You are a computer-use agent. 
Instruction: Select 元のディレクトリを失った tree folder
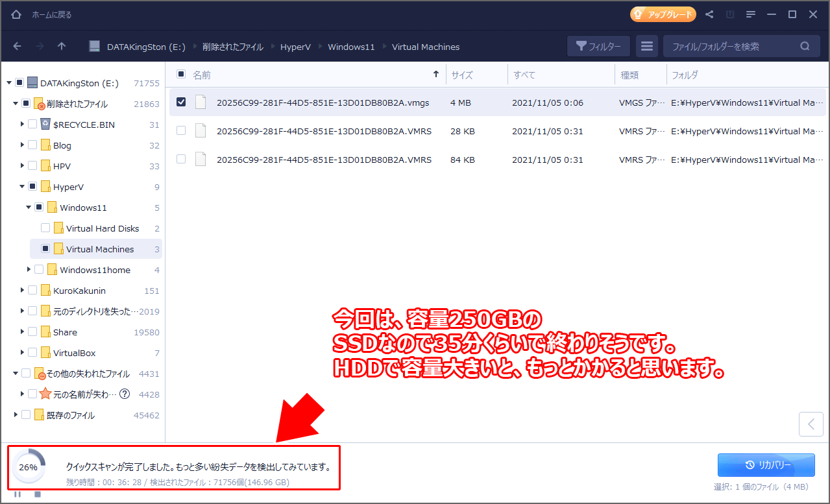pos(96,311)
